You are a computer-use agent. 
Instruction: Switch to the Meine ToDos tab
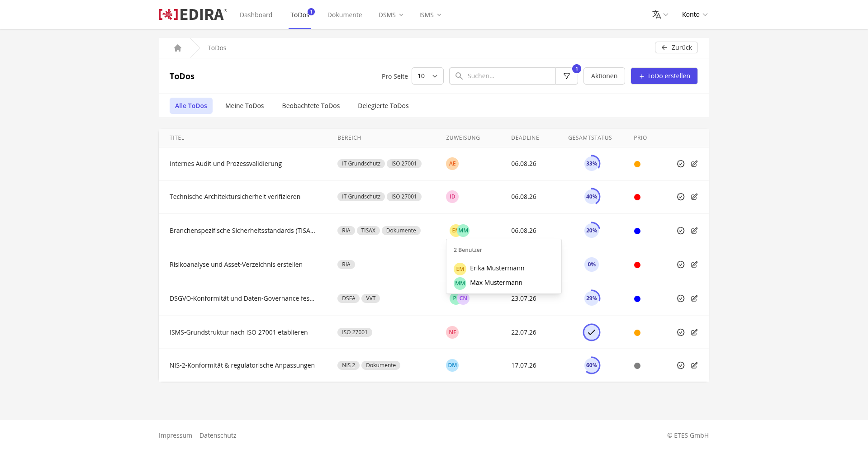click(x=245, y=106)
